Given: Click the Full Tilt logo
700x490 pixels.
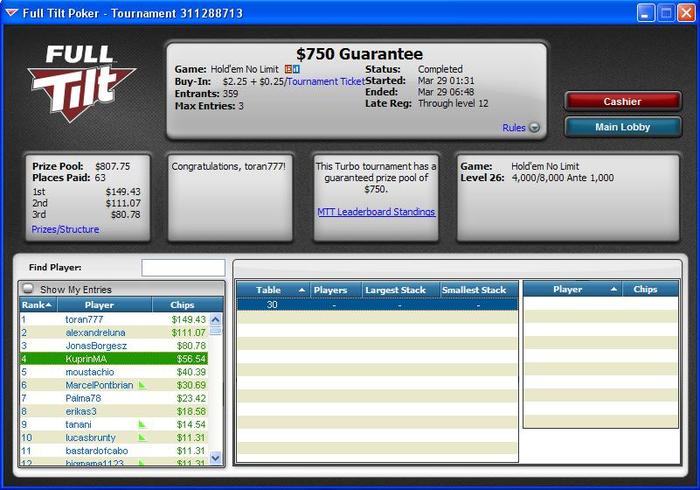Looking at the screenshot, I should 80,83.
